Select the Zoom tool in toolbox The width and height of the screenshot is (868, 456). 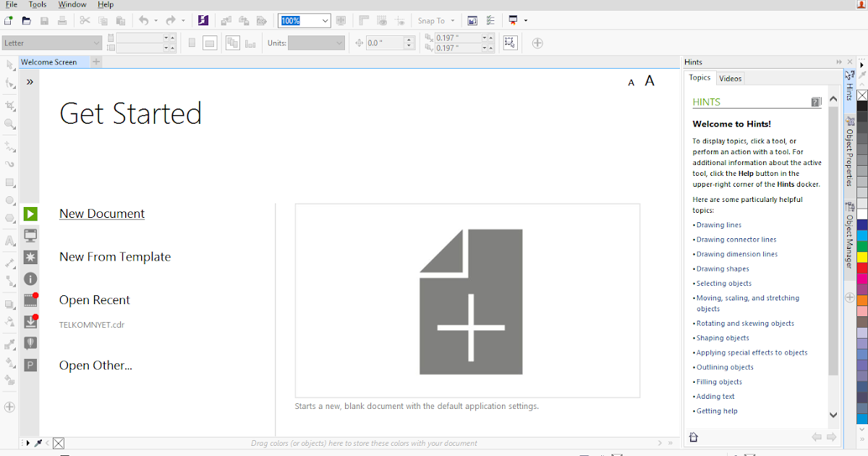(10, 124)
